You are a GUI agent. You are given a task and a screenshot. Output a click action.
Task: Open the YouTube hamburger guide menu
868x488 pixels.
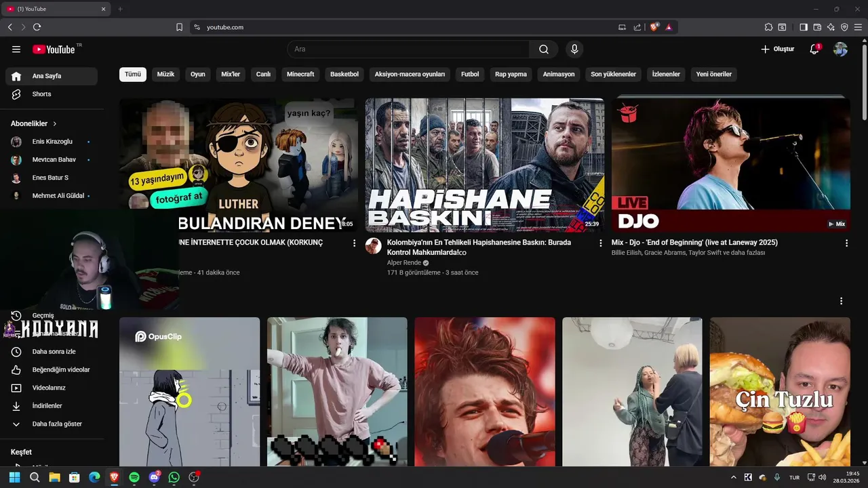(x=16, y=49)
